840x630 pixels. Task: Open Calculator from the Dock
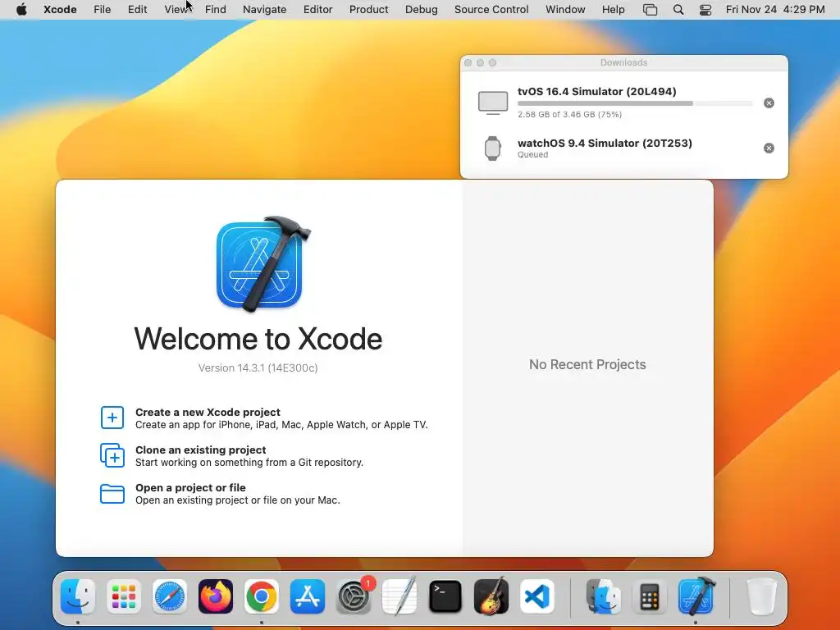coord(650,596)
